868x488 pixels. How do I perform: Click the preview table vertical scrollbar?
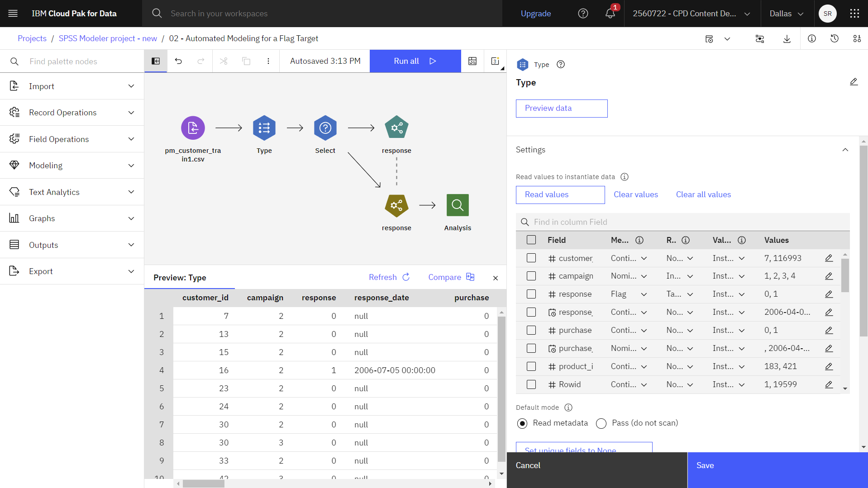tap(501, 389)
